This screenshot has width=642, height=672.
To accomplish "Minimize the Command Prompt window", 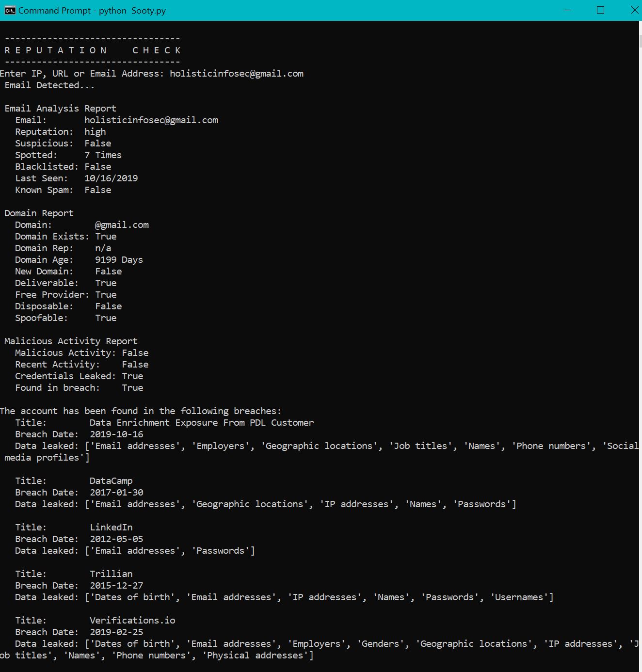I will point(567,10).
